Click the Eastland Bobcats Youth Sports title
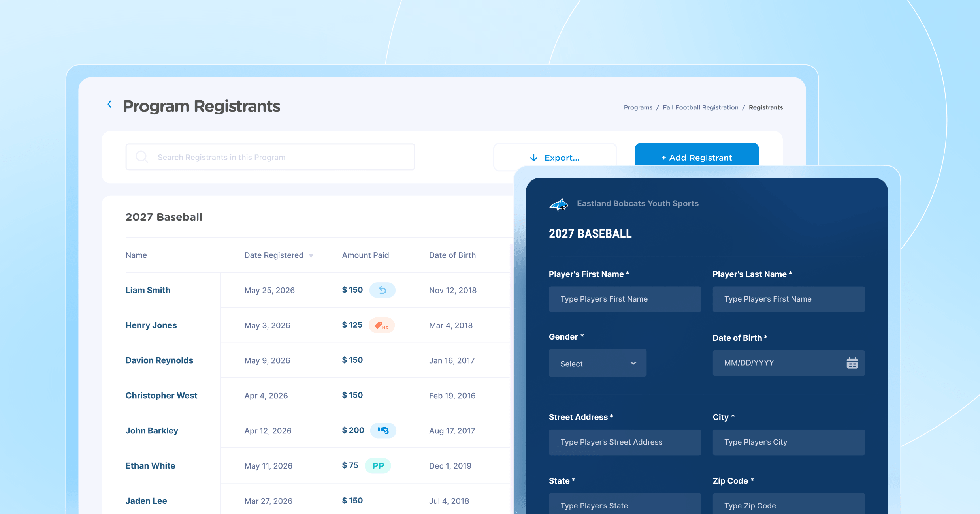This screenshot has height=514, width=980. [637, 204]
